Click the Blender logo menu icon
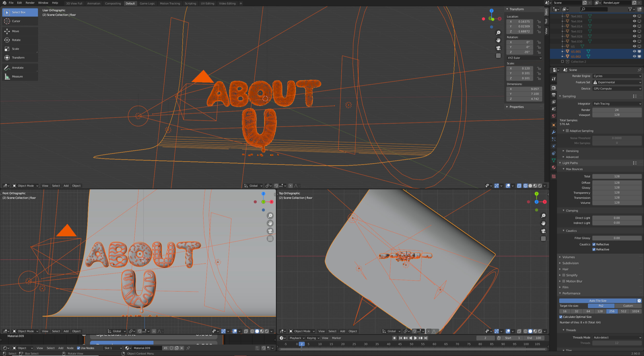This screenshot has height=356, width=644. (4, 3)
